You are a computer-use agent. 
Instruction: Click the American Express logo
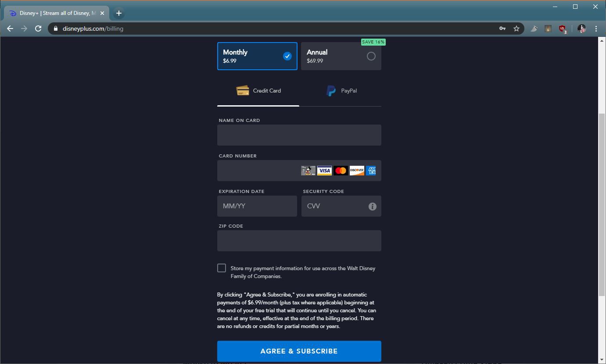(371, 171)
